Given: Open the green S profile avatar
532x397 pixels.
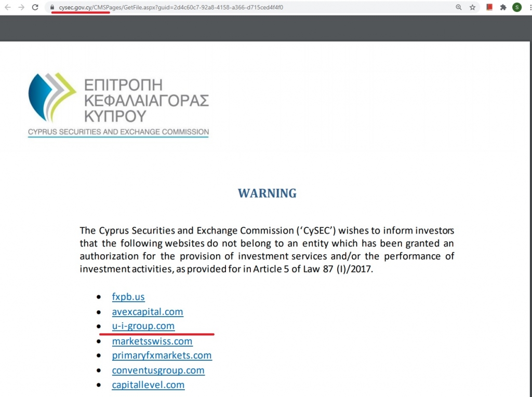Looking at the screenshot, I should tap(517, 7).
